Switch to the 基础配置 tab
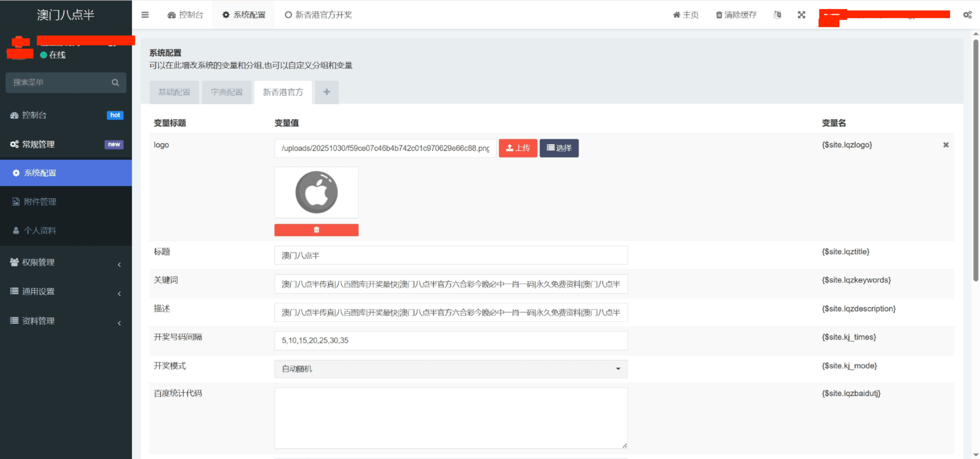The width and height of the screenshot is (980, 459). click(x=174, y=92)
